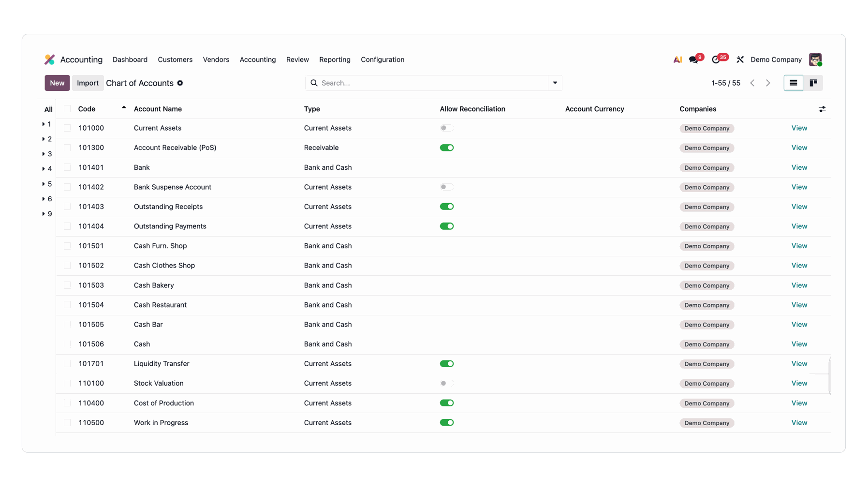The image size is (868, 491).
Task: Enable reconciliation for Current Assets 101000
Action: (x=446, y=128)
